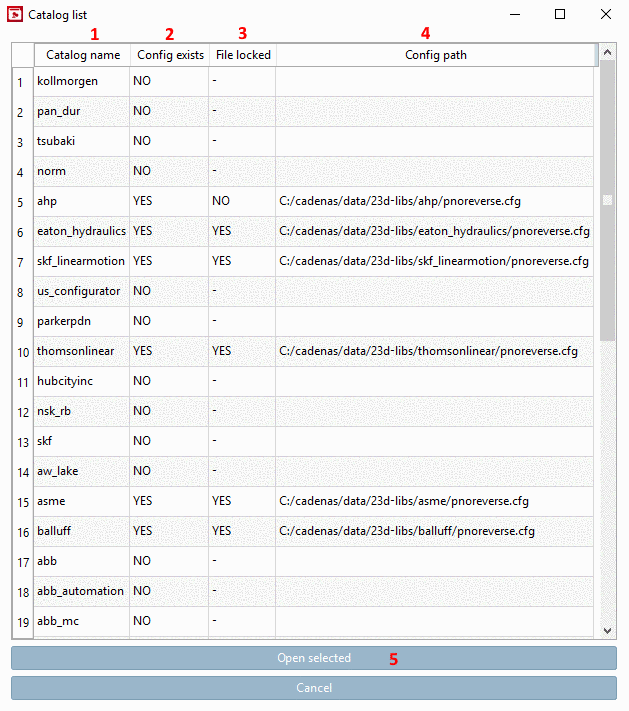Sort by Catalog name column header

click(x=83, y=55)
